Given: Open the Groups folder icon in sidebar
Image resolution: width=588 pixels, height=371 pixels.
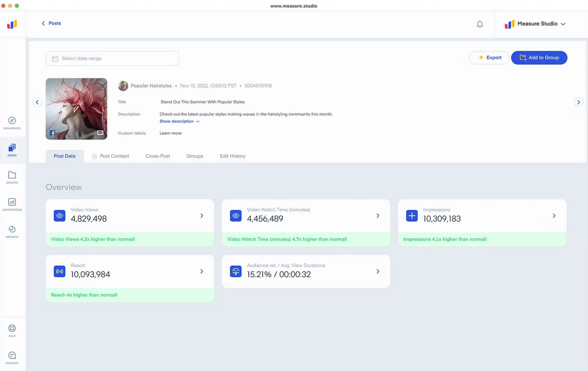Looking at the screenshot, I should (12, 175).
